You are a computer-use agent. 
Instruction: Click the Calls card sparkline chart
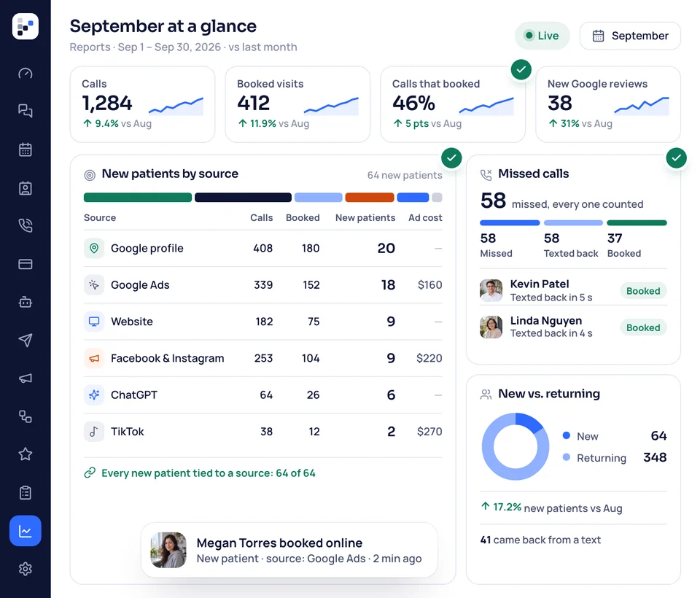click(x=176, y=106)
